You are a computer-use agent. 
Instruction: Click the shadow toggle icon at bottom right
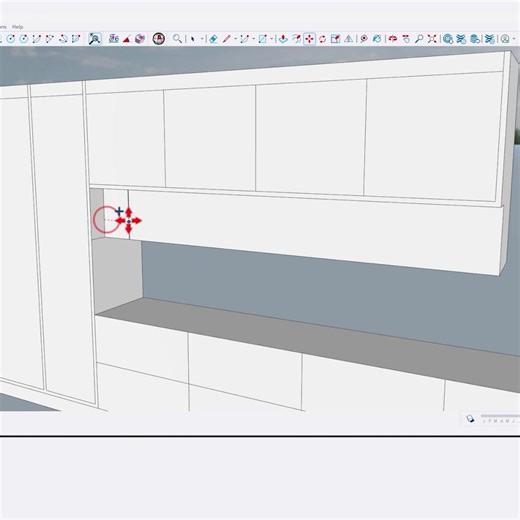click(470, 419)
